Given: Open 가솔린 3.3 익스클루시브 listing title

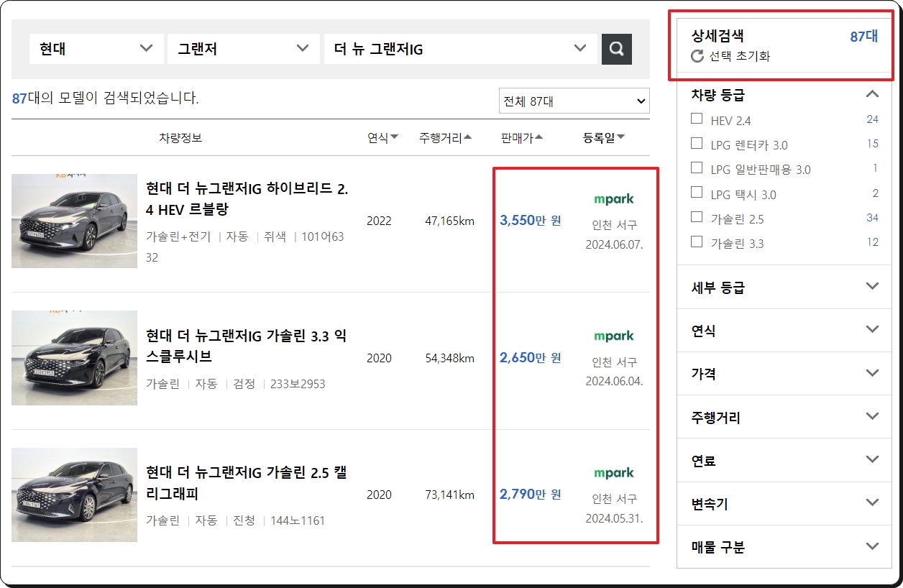Looking at the screenshot, I should 247,346.
